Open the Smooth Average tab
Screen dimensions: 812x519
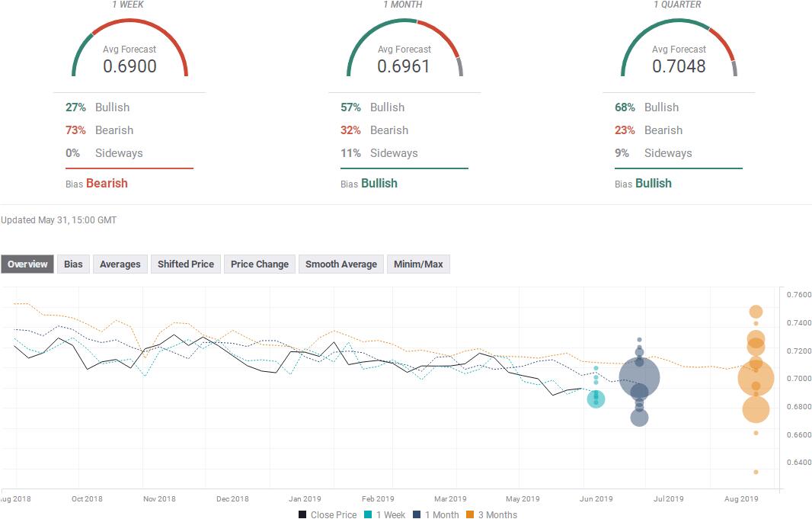tap(341, 264)
